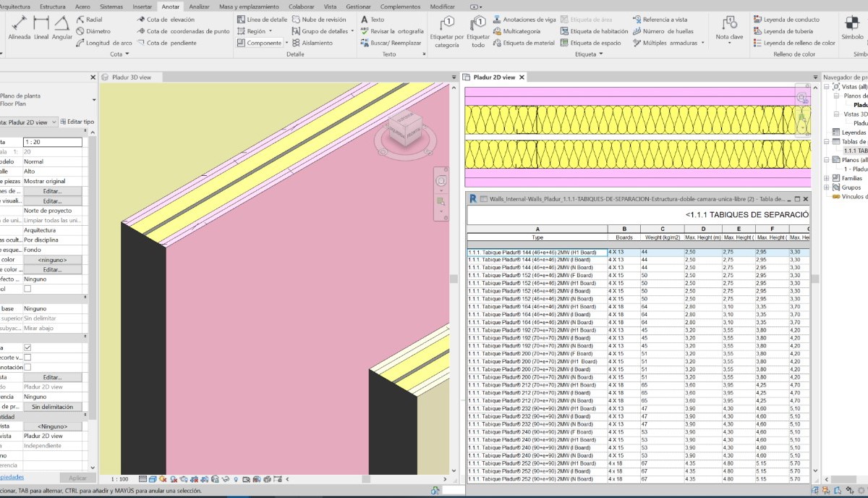Image resolution: width=868 pixels, height=498 pixels.
Task: Click the Etiquetar todo icon
Action: click(x=477, y=30)
